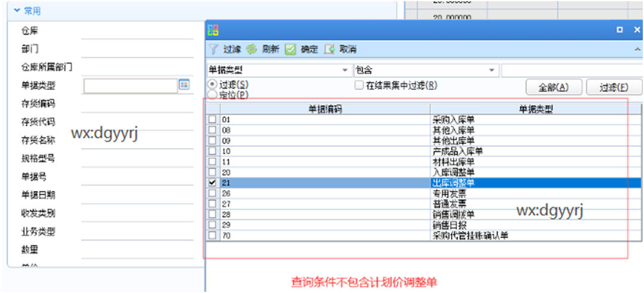Click the 单据号 field in left panel
Image resolution: width=644 pixels, height=293 pixels.
(137, 177)
